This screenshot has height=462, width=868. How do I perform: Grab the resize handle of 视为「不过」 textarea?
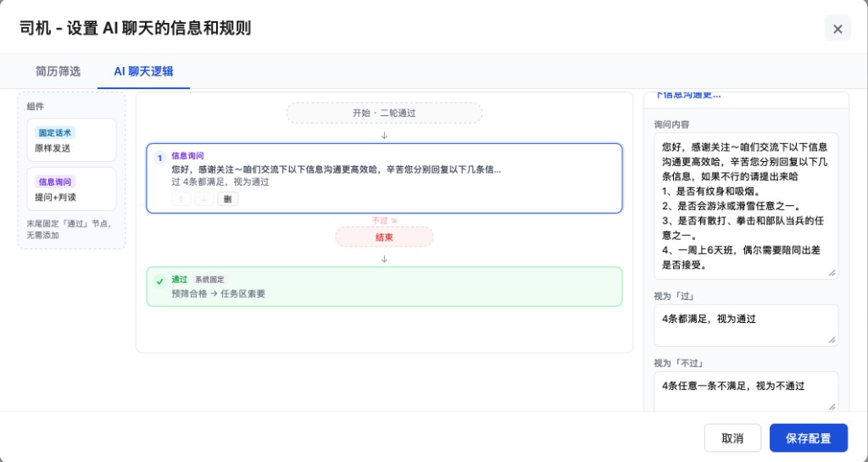pyautogui.click(x=832, y=407)
